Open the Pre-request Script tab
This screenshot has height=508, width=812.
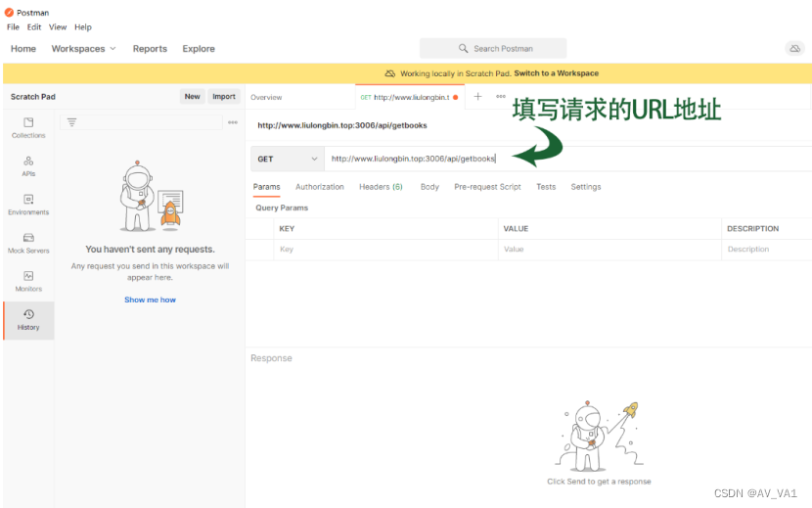point(487,187)
